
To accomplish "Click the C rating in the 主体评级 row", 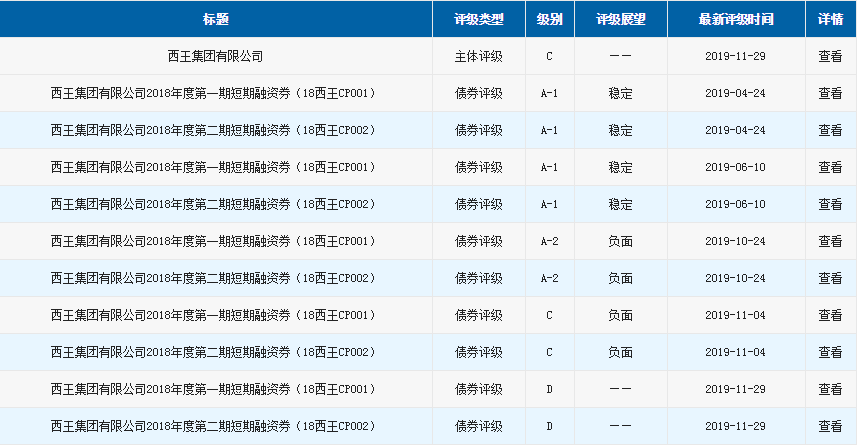I will click(x=549, y=56).
